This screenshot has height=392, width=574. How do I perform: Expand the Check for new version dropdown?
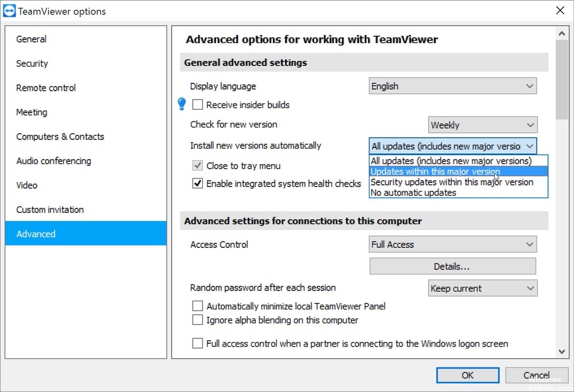(x=483, y=125)
